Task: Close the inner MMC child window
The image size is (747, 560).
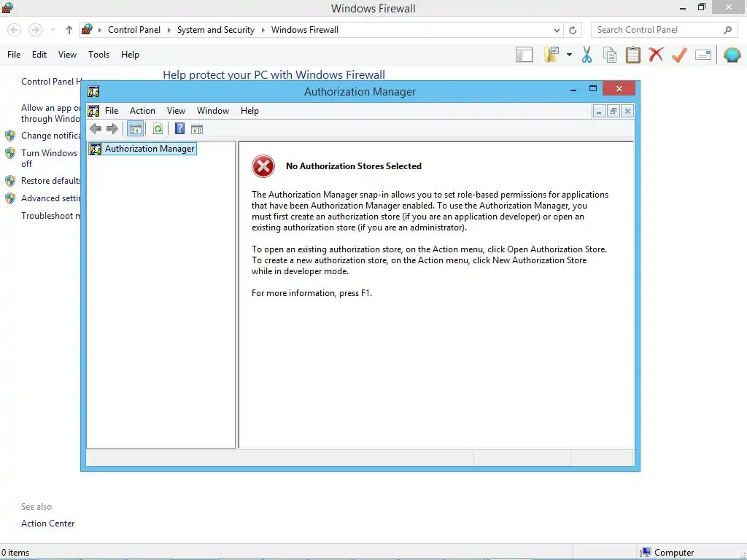Action: pyautogui.click(x=627, y=111)
